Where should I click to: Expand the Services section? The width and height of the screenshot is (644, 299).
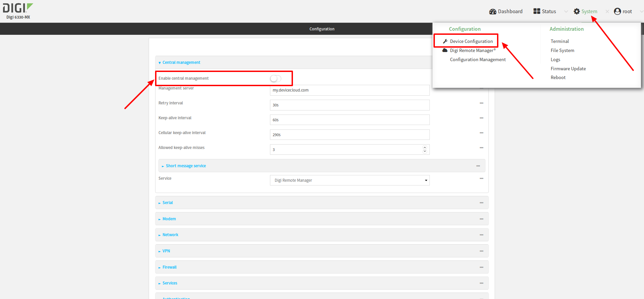170,283
